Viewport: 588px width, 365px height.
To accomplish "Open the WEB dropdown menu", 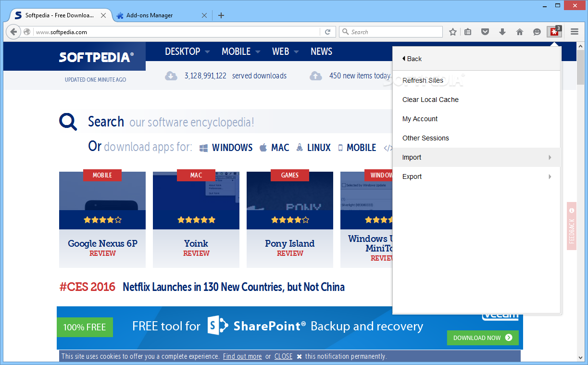I will (x=285, y=51).
